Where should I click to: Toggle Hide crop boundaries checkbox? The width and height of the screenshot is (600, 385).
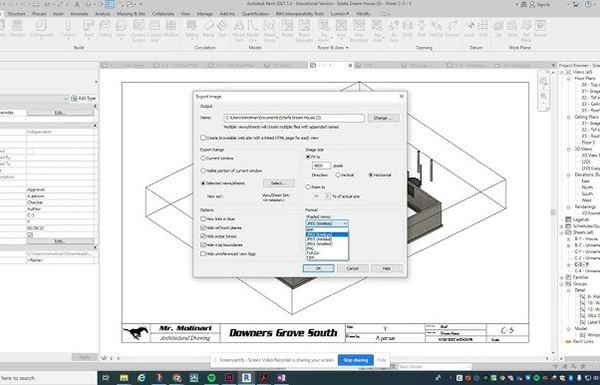click(203, 245)
